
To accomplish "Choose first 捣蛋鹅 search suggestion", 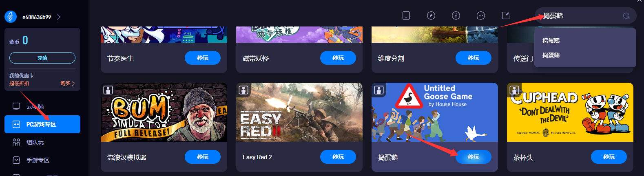I will click(551, 40).
